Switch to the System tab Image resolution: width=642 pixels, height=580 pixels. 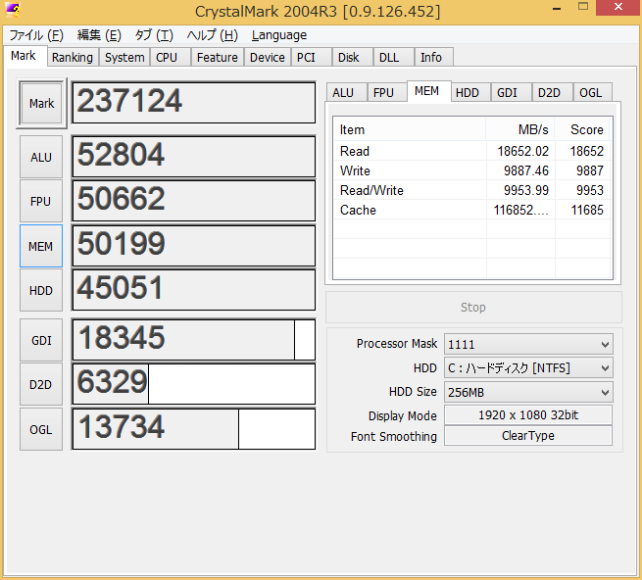coord(125,57)
